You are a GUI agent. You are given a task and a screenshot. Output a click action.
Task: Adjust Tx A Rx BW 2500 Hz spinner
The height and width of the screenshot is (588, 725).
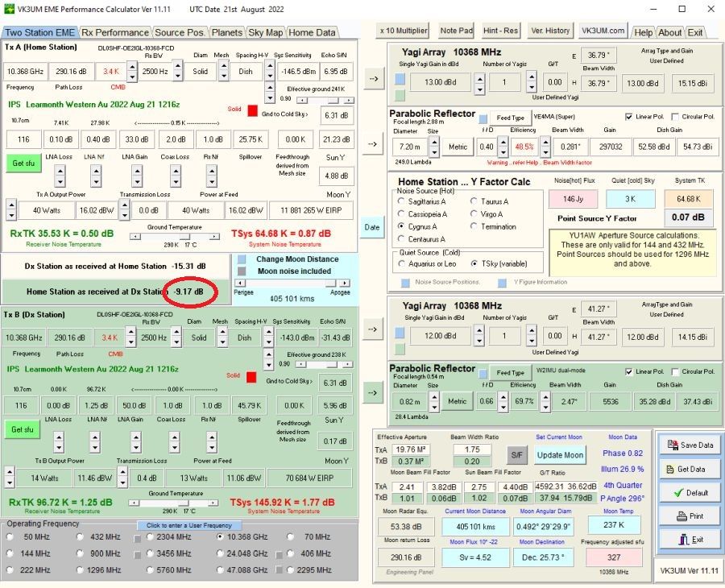click(x=178, y=71)
